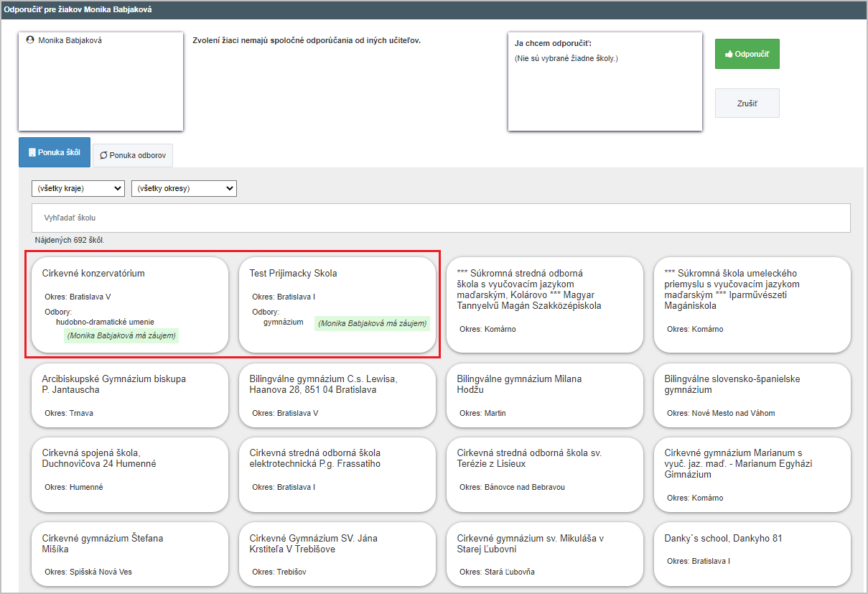Select Cirkevné gymnázium Marianum card
The width and height of the screenshot is (868, 594).
click(x=752, y=474)
